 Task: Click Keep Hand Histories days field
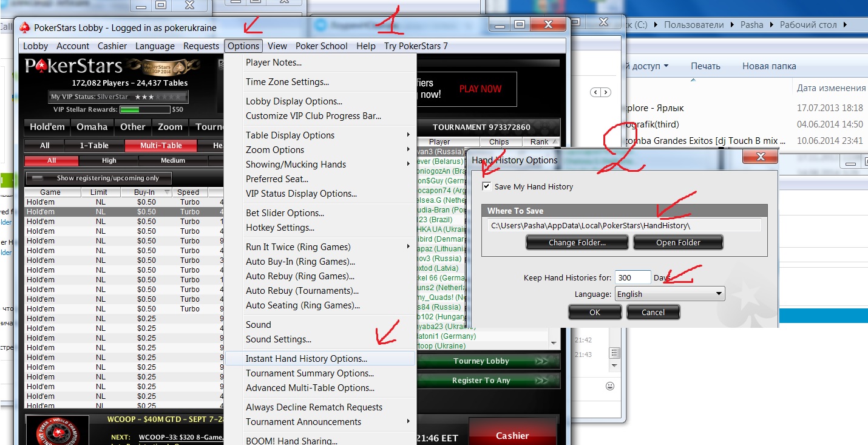pos(632,277)
